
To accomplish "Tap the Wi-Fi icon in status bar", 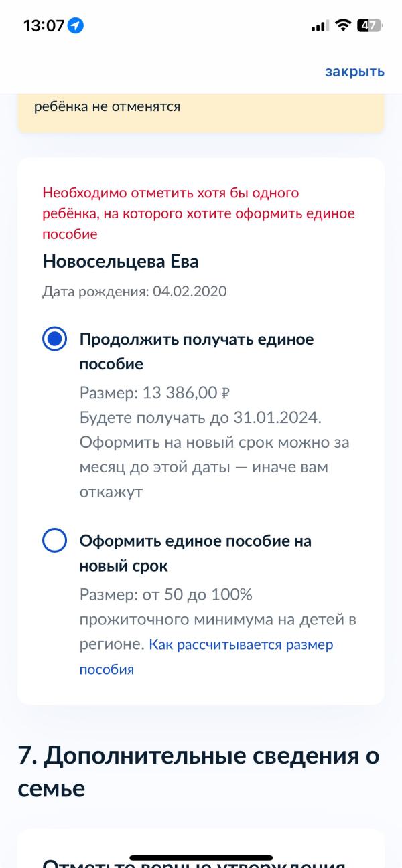I will pos(344,25).
